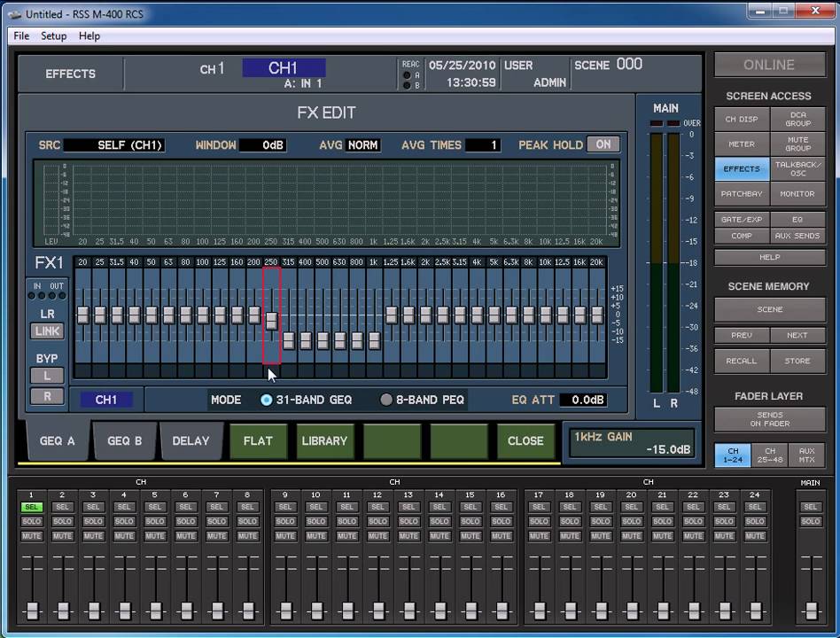Image resolution: width=840 pixels, height=638 pixels.
Task: Click the EQ ATT 0.0dB field
Action: click(x=583, y=400)
